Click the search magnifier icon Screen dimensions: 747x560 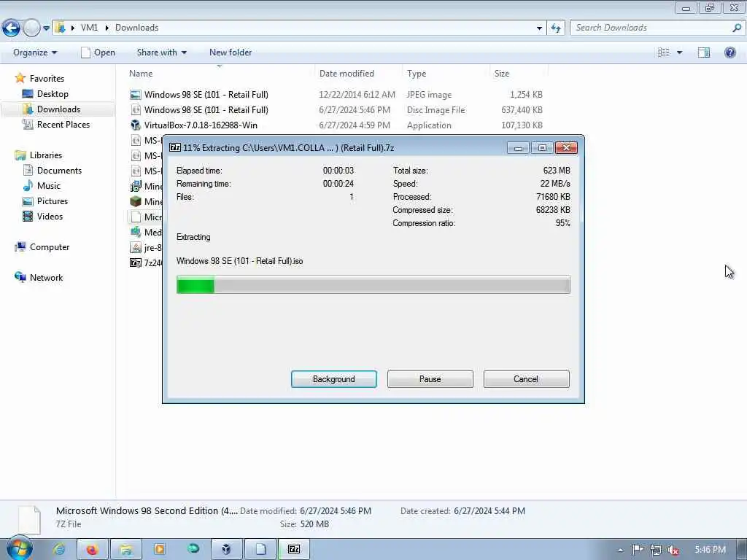click(x=737, y=28)
